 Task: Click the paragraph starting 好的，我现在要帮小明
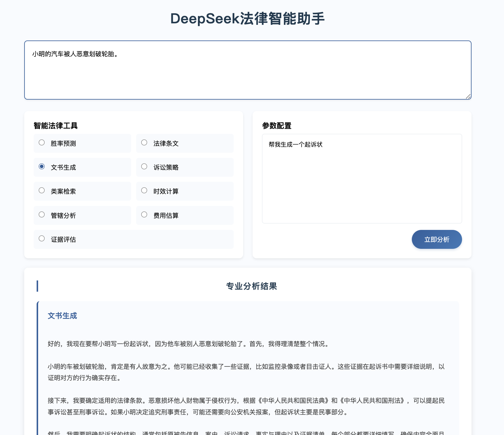coord(189,344)
